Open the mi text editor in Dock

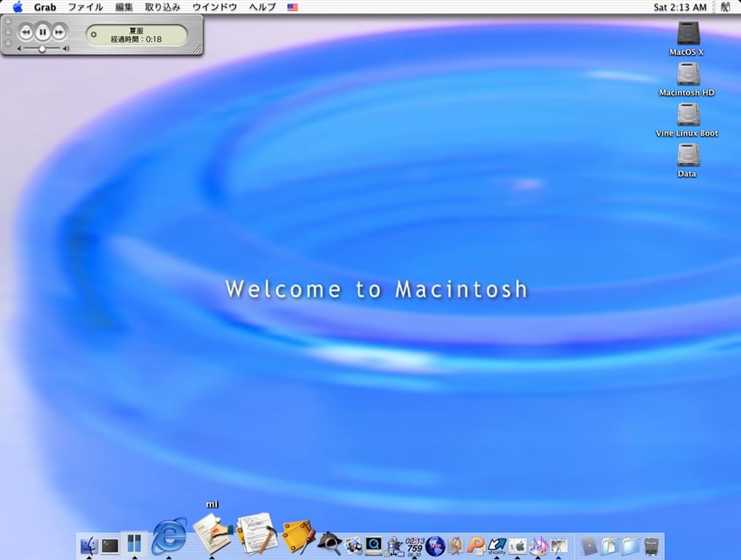(212, 534)
